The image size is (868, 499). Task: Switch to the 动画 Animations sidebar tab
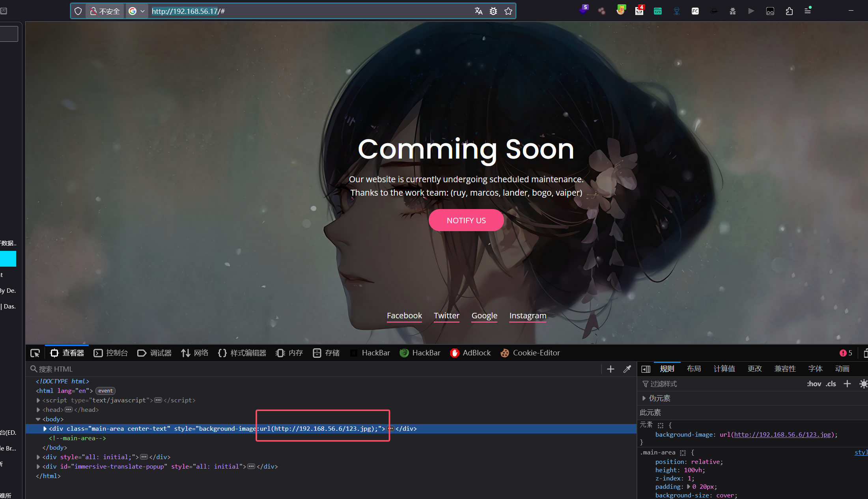pos(842,369)
